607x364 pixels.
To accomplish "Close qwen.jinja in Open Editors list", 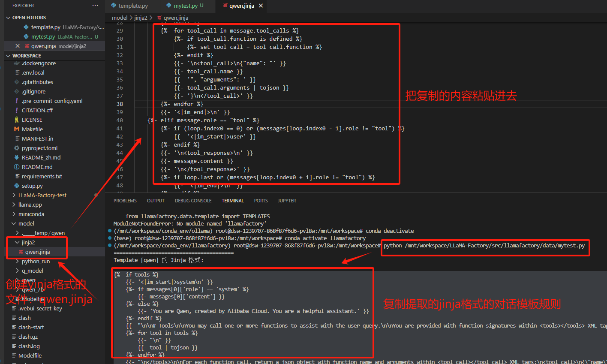I will pos(18,46).
